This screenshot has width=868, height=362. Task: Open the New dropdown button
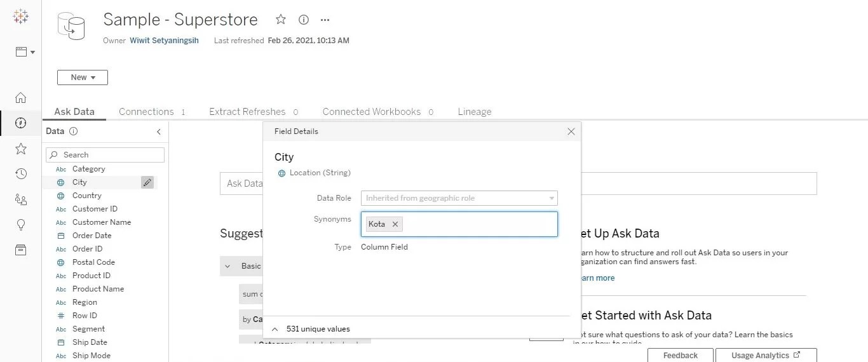83,77
